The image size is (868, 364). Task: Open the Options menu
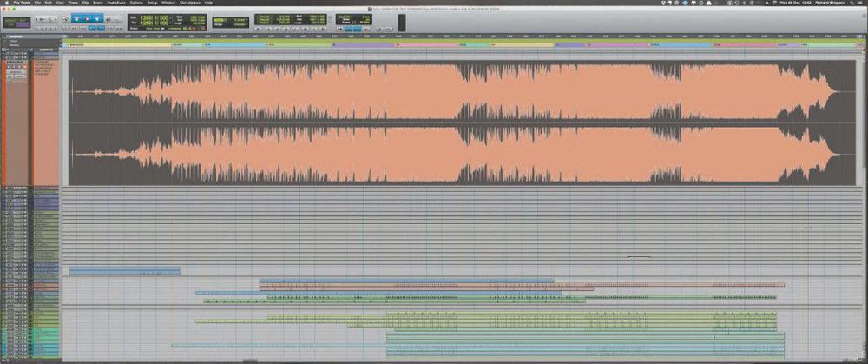pyautogui.click(x=136, y=3)
